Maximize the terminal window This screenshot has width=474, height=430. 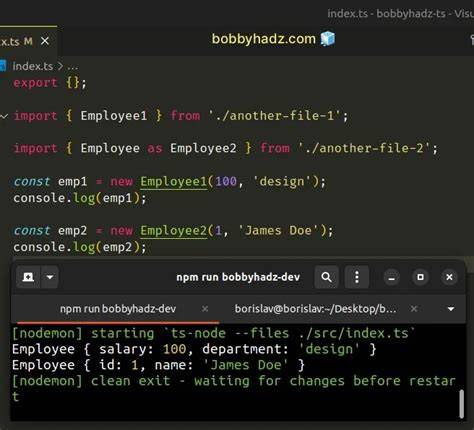pos(420,277)
